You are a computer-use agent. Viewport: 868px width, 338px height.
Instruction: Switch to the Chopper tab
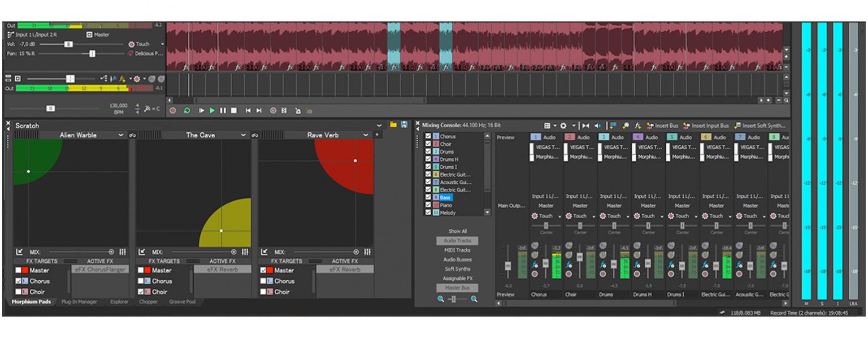(x=148, y=302)
